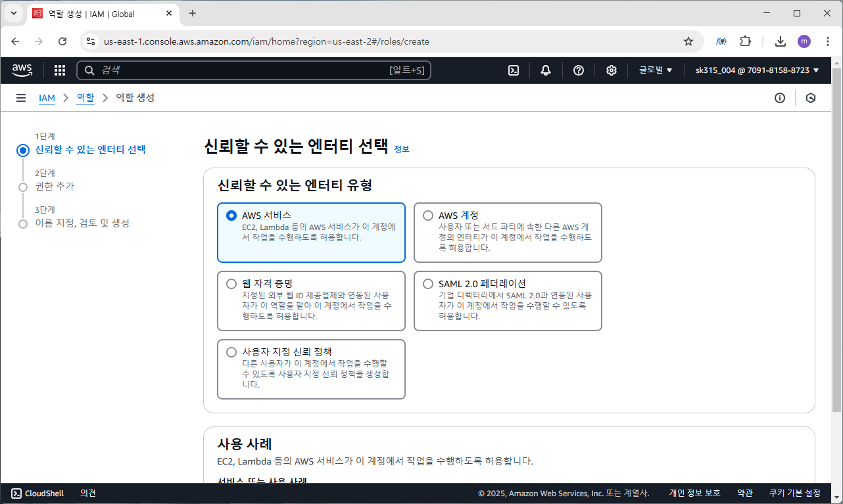Open the AWS console home logo
The image size is (843, 504).
click(22, 70)
